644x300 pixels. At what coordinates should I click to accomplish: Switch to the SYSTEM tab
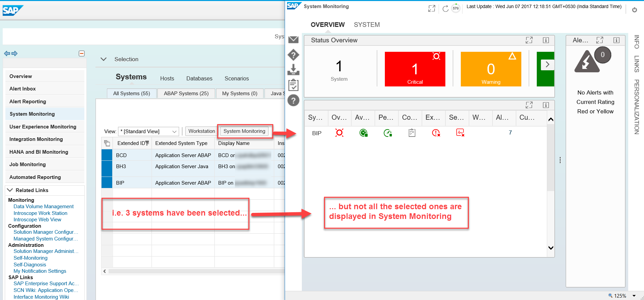coord(367,25)
